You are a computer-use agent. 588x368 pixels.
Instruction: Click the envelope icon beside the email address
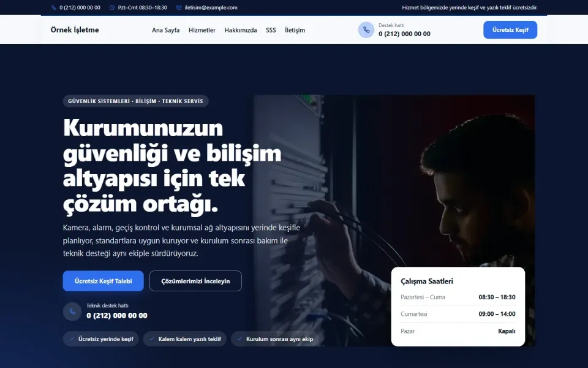[179, 7]
